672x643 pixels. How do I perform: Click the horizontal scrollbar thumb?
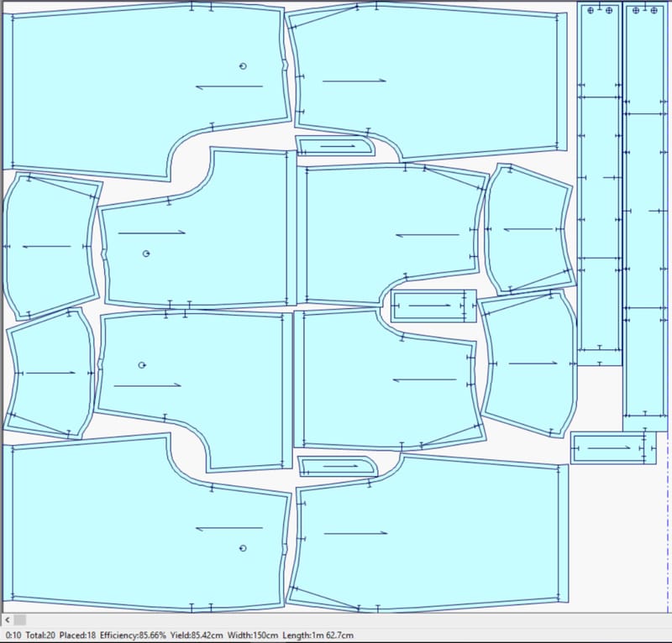click(20, 619)
